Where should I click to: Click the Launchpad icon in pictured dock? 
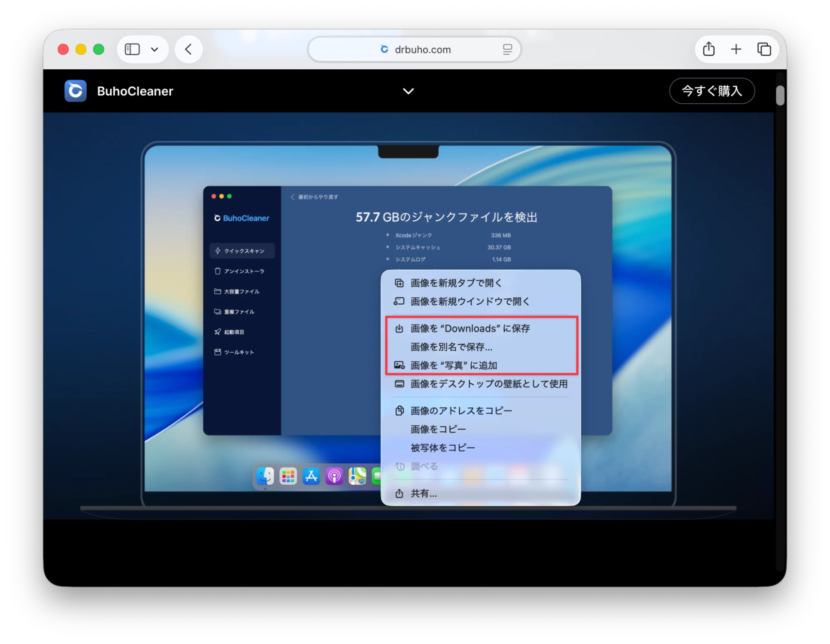point(288,476)
